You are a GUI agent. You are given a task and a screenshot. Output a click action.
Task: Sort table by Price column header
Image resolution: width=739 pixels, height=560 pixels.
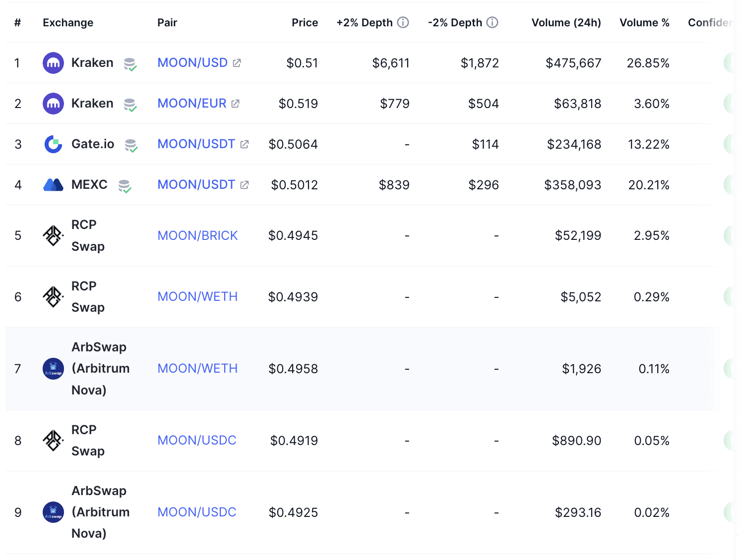coord(305,23)
